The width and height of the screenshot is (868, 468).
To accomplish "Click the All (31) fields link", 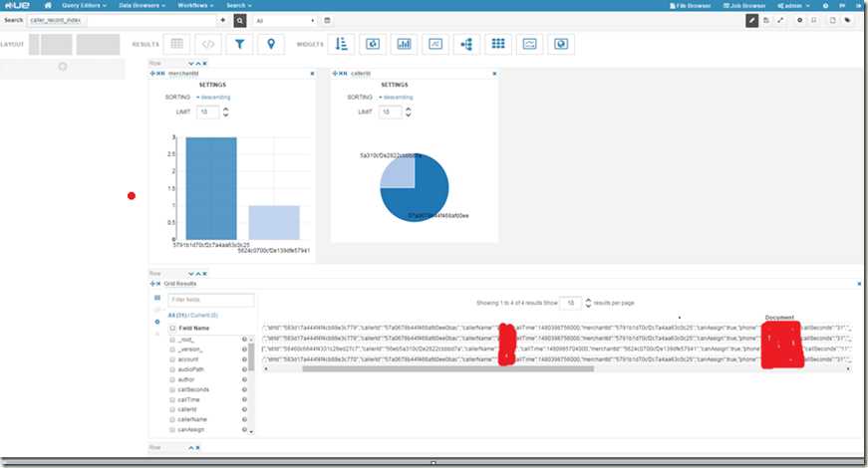I will 177,316.
